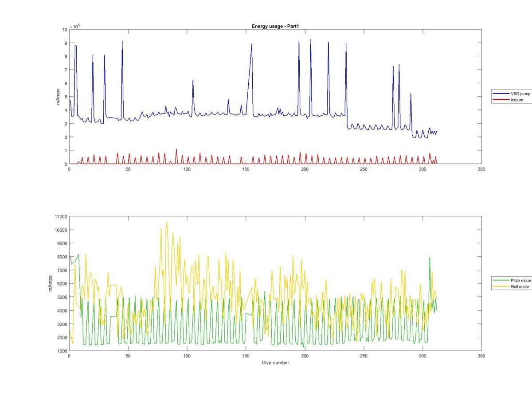Click the y-axis tick label "9000"
Image resolution: width=532 pixels, height=394 pixels.
61,243
